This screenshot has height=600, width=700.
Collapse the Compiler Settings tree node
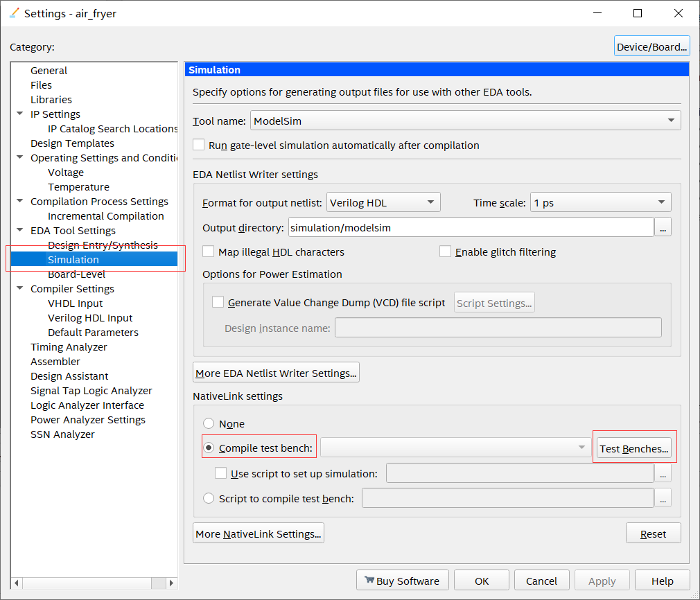[x=19, y=289]
